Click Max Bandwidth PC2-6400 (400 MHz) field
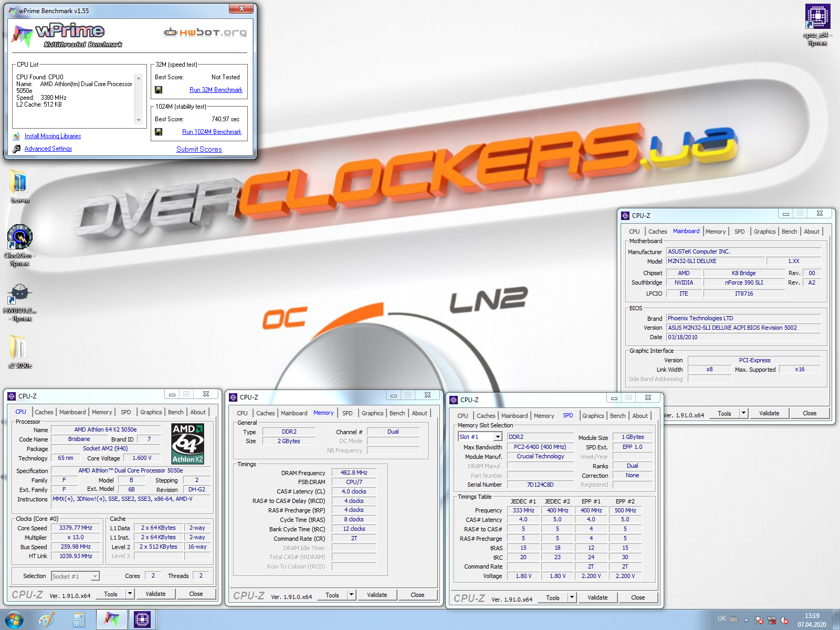840x630 pixels. 540,447
